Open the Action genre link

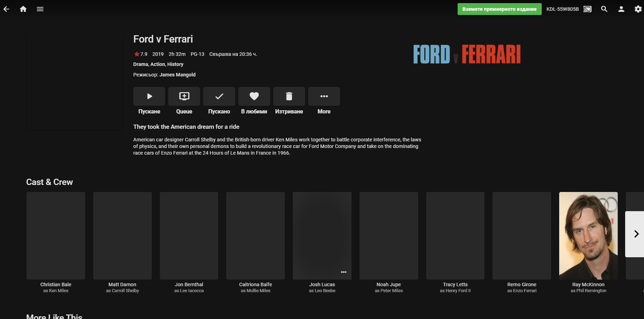coord(157,64)
